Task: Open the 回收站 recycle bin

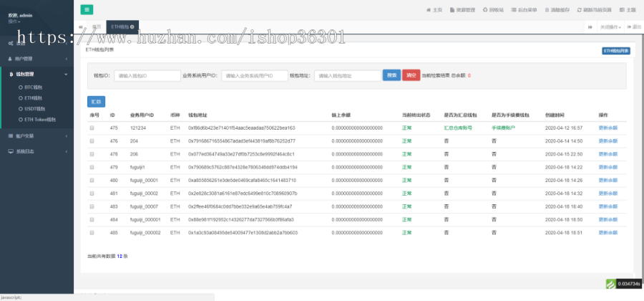Action: (x=494, y=10)
